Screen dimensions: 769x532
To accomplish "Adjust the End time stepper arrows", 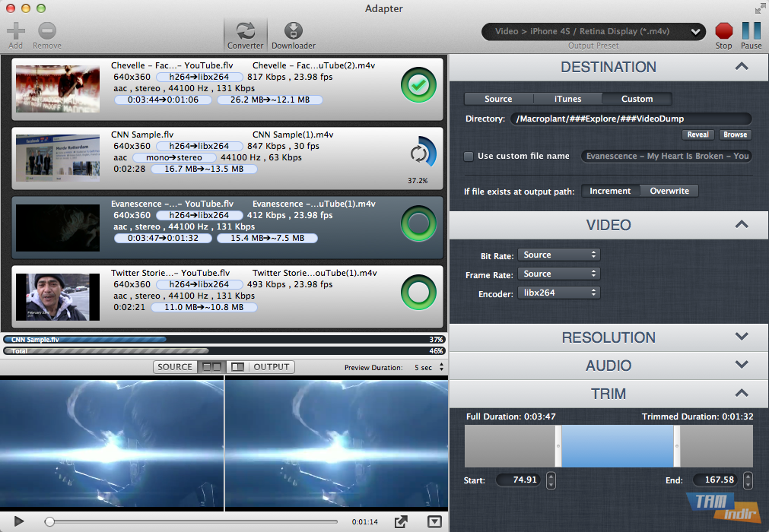I will pos(748,480).
